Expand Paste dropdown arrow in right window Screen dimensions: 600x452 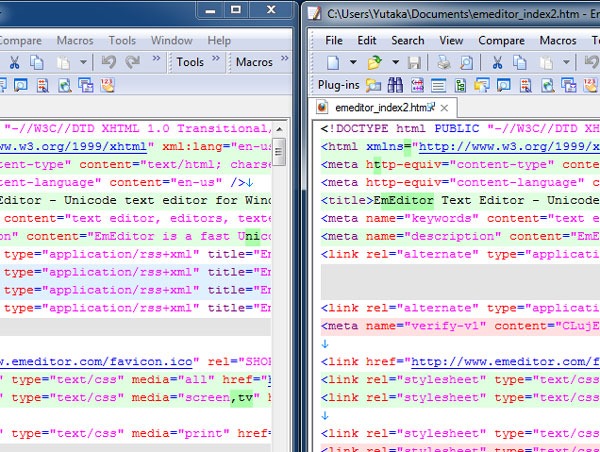566,62
